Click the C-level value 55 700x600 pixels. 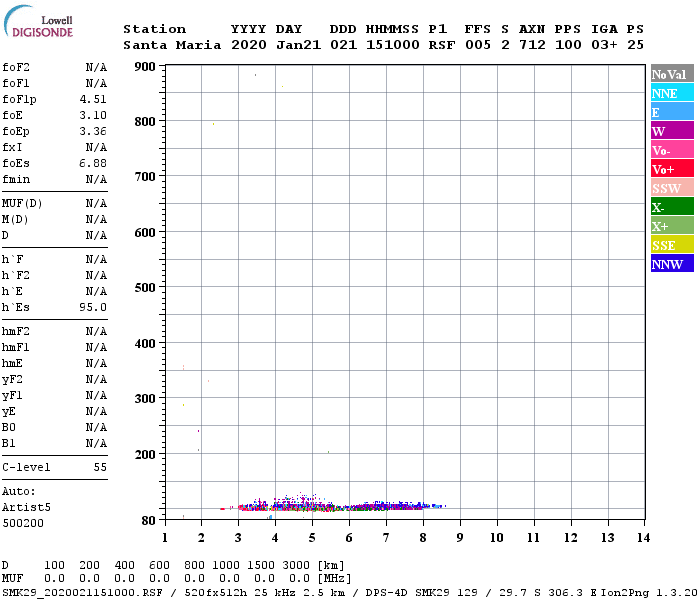(x=100, y=467)
